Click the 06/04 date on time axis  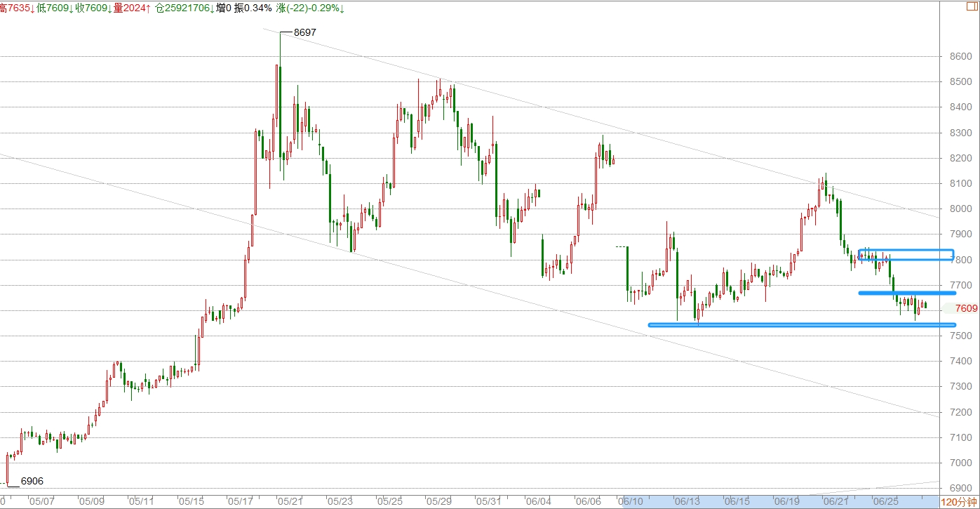(x=537, y=502)
